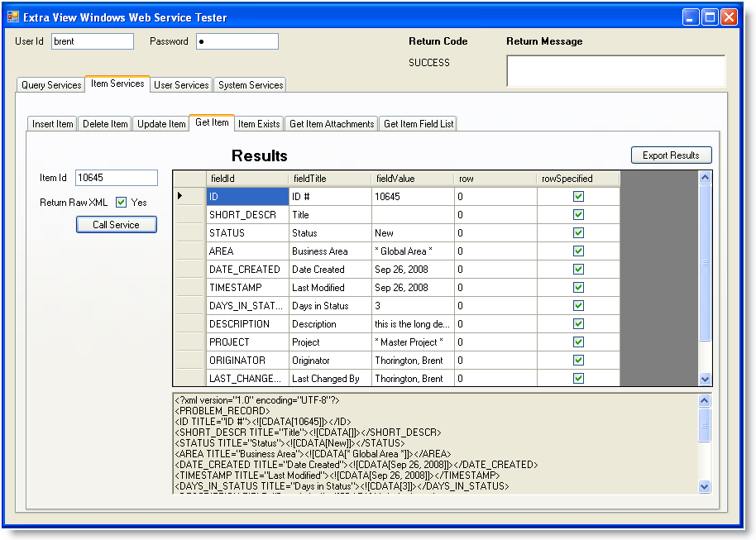Select the ORIGINATOR fieldId cell
The height and width of the screenshot is (540, 756).
tap(247, 361)
